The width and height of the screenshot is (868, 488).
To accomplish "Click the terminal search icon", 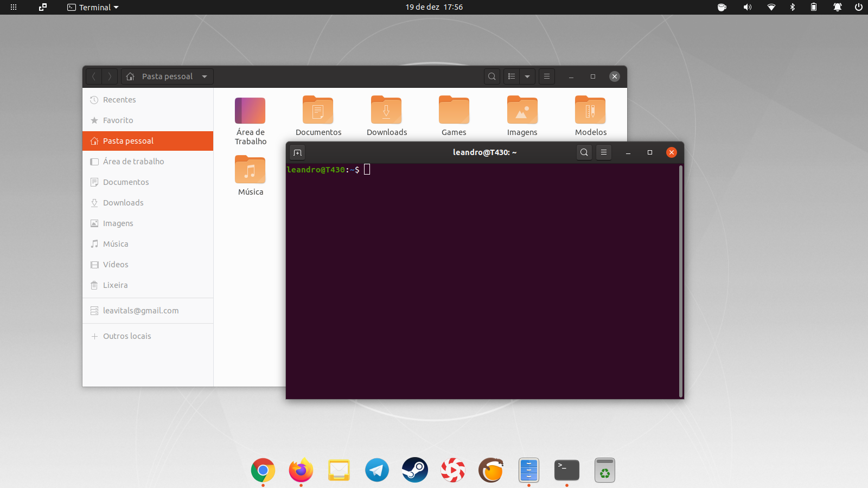I will coord(584,152).
